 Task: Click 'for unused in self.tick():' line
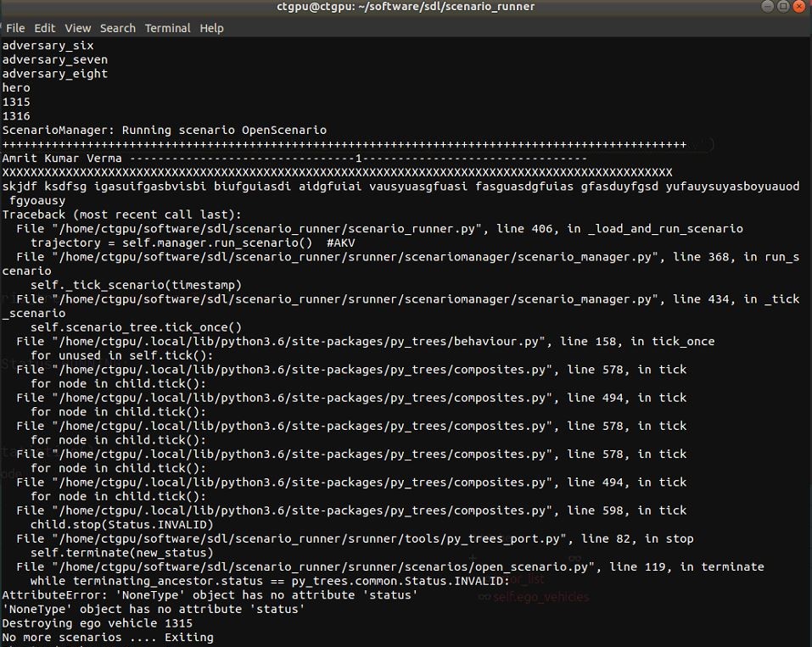pos(121,355)
